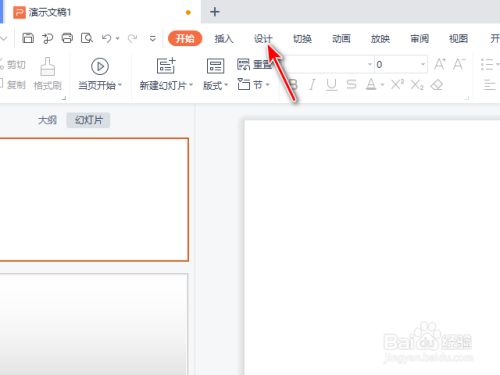Open the 设计 tab
Image resolution: width=500 pixels, height=375 pixels.
click(x=263, y=39)
